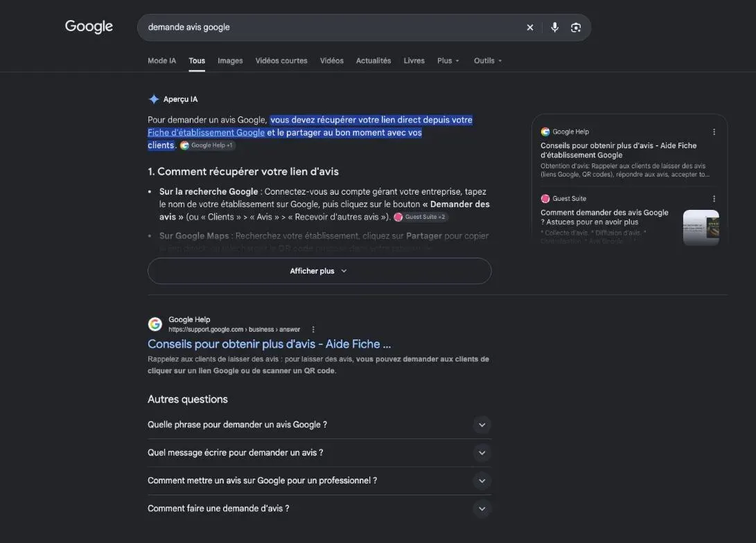Open 'Comment demander des avis Google' card

click(x=604, y=217)
